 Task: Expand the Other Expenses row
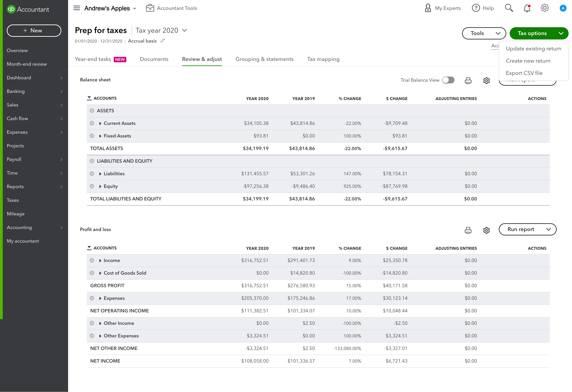(100, 336)
